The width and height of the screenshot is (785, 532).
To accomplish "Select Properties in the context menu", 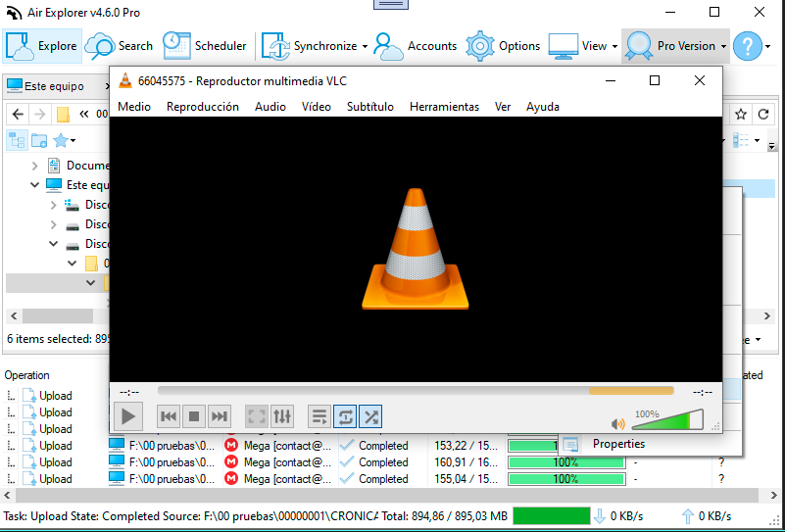I will click(618, 444).
